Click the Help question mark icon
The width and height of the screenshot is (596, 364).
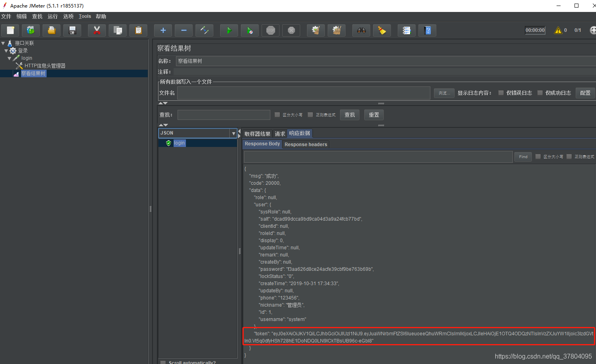click(x=427, y=30)
